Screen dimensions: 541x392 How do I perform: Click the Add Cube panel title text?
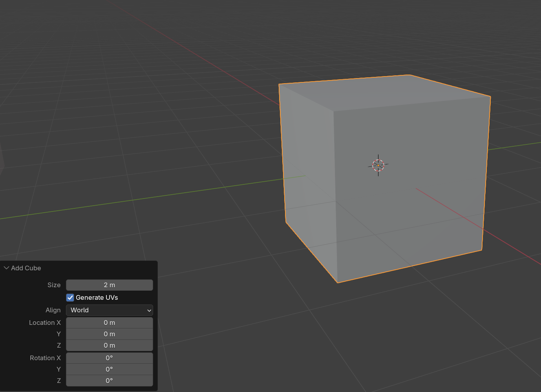tap(26, 268)
